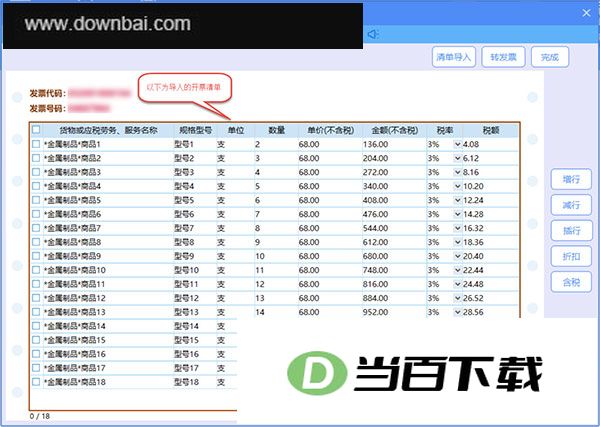Close the invoice list window
This screenshot has width=600, height=427.
(x=586, y=13)
